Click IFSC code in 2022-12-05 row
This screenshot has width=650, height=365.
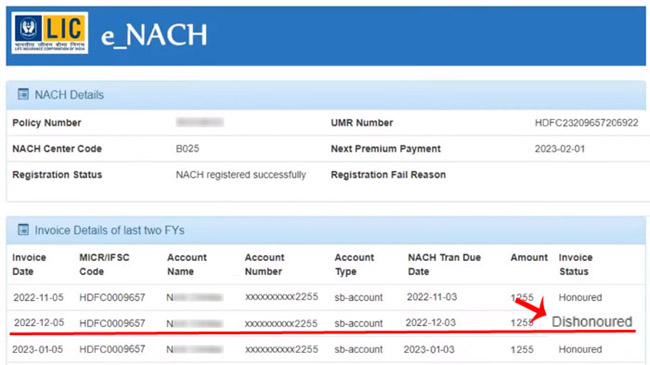tap(112, 323)
